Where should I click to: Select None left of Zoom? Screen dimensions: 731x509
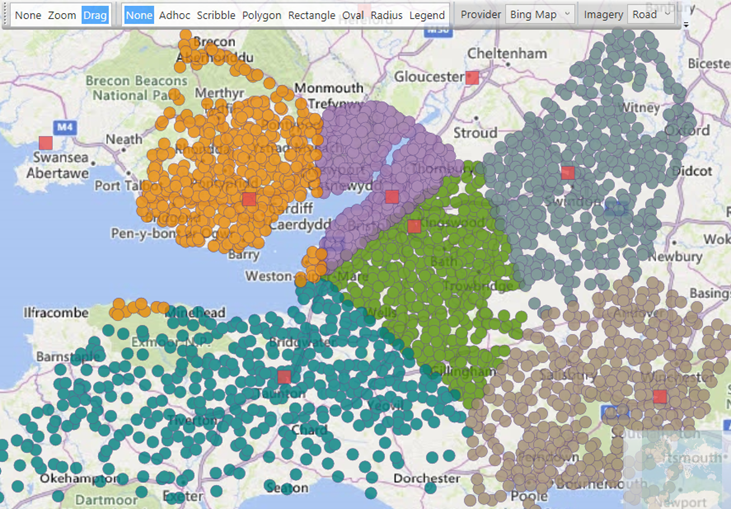click(x=27, y=16)
